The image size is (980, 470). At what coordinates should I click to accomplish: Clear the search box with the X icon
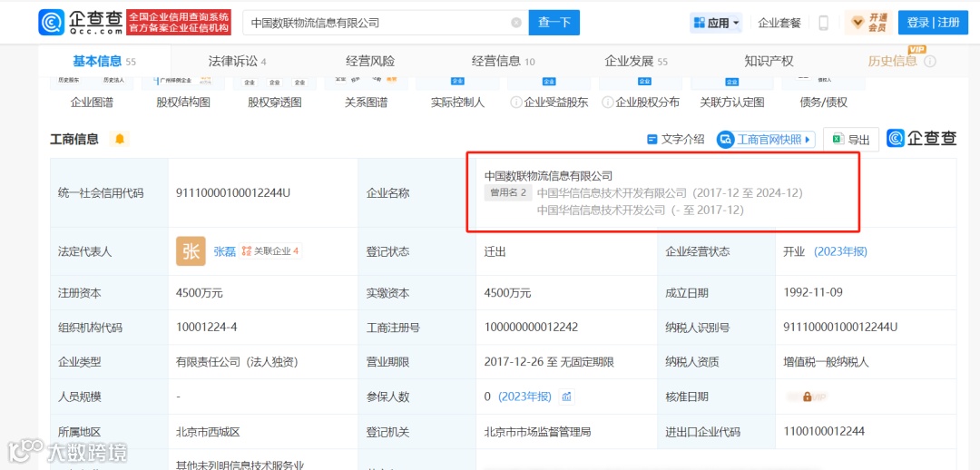click(516, 23)
